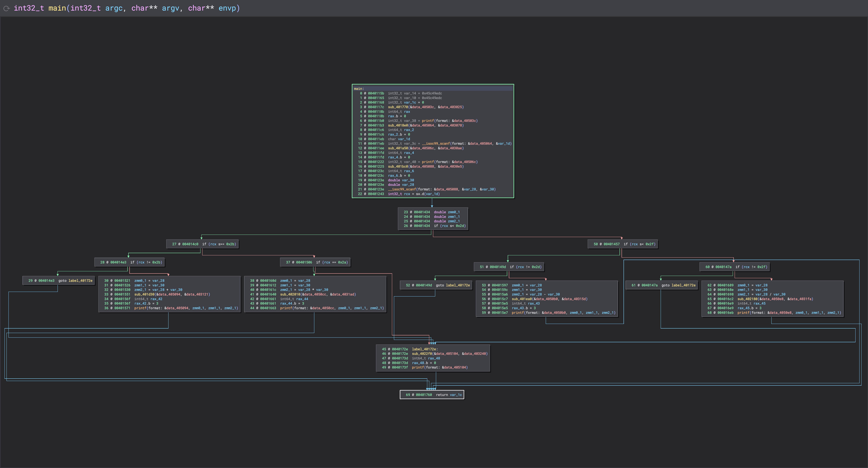
Task: Click __isoc99_scanf on line 11
Action: [x=436, y=144]
